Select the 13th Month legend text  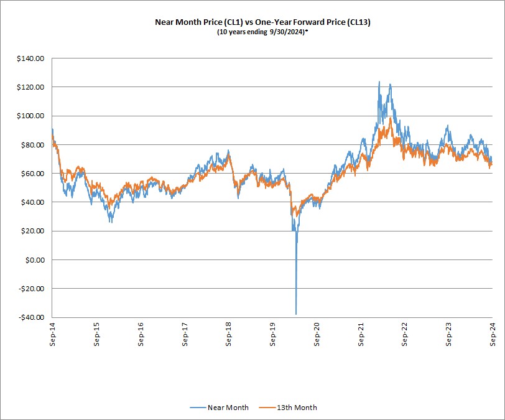click(x=299, y=408)
